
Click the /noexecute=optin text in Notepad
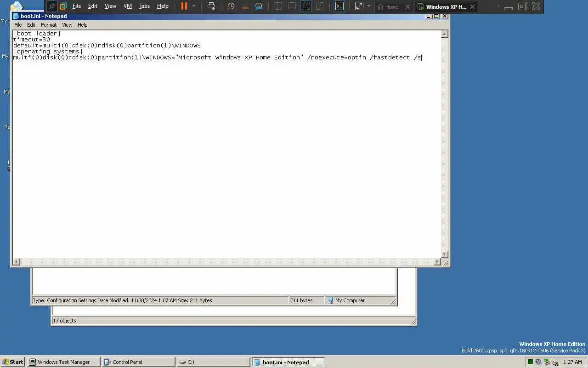coord(337,57)
